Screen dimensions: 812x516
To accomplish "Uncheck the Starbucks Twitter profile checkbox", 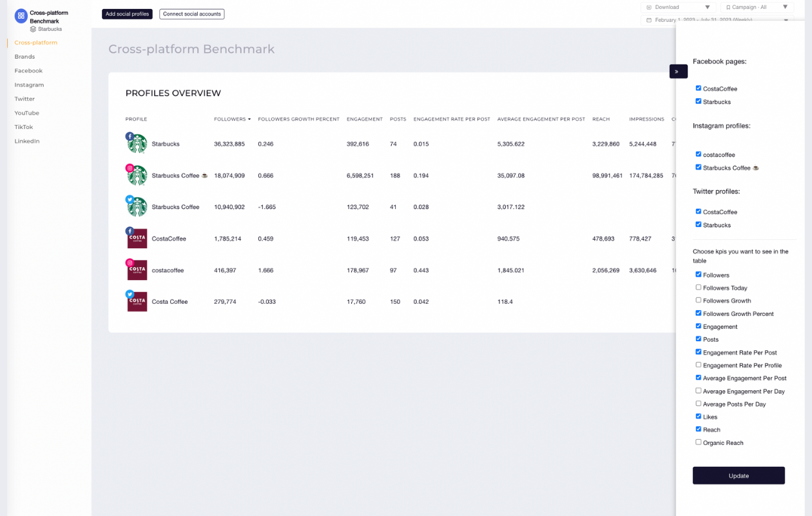I will click(x=698, y=224).
